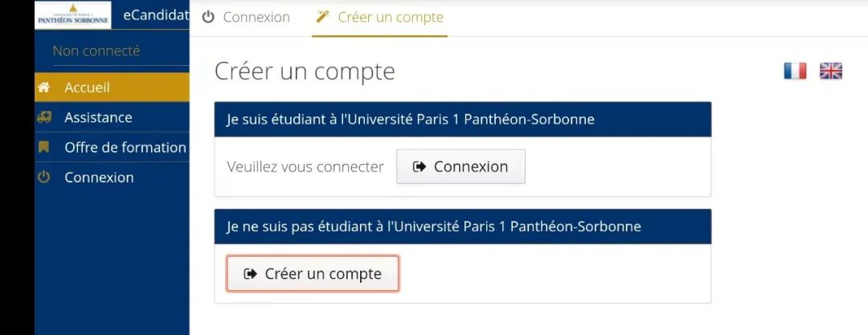Open the Connexion tab at the top

pos(247,18)
